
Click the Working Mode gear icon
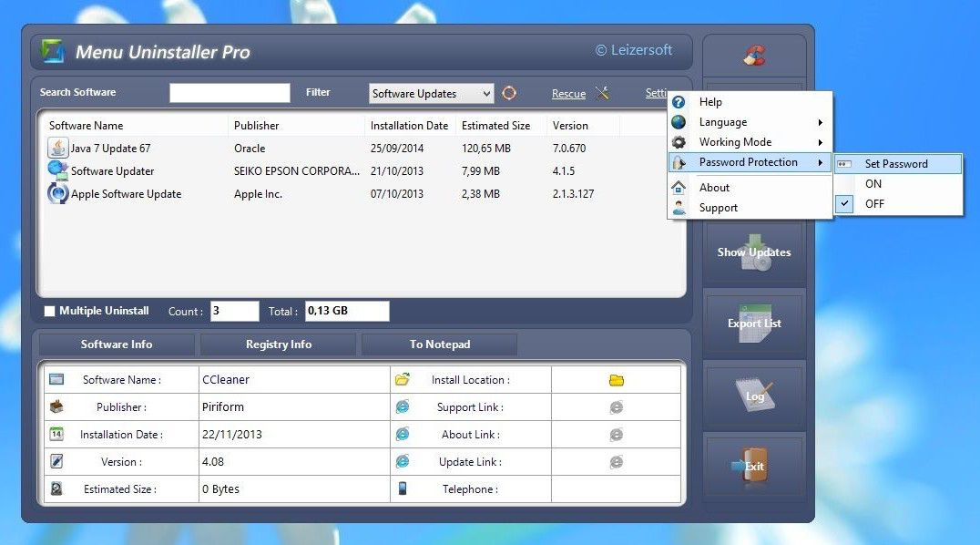[x=679, y=142]
